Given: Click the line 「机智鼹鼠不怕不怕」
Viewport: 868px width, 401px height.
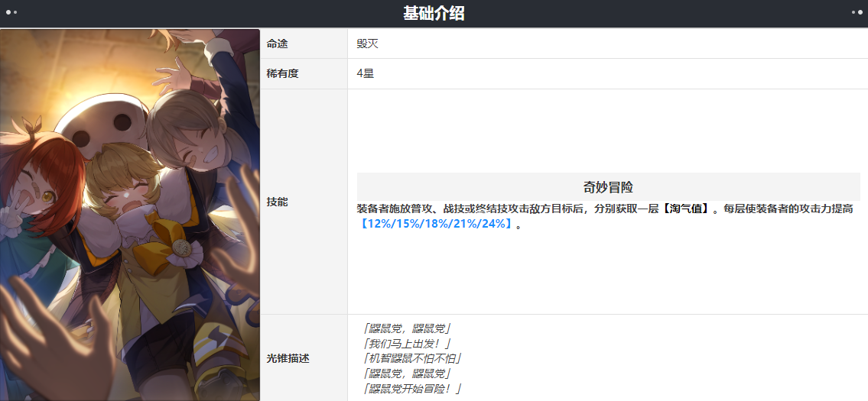Looking at the screenshot, I should pyautogui.click(x=412, y=358).
